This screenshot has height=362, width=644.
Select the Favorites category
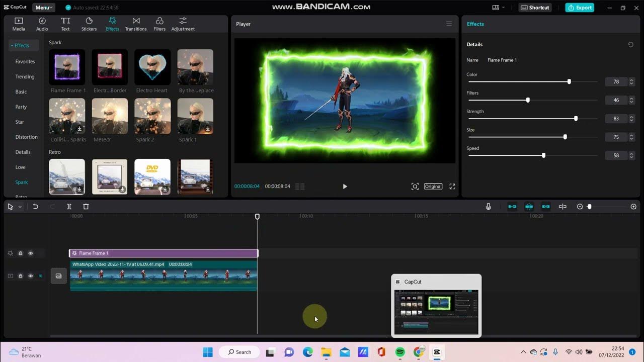coord(25,61)
